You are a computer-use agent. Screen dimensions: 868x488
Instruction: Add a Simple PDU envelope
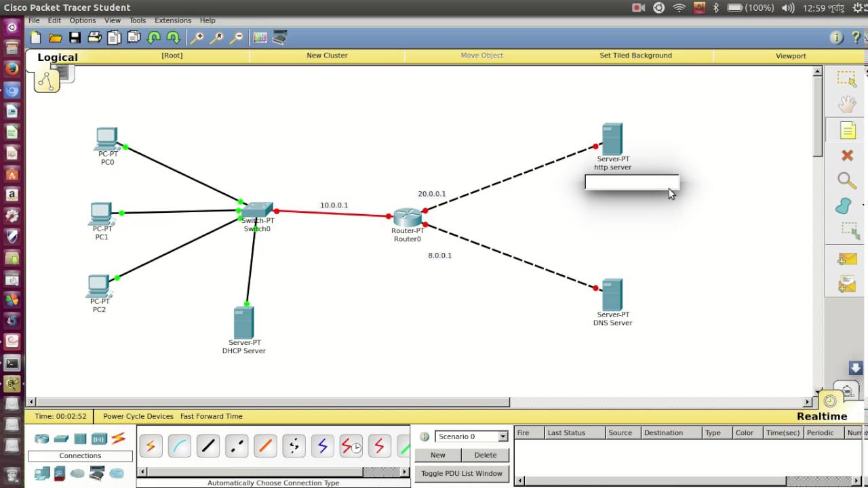tap(847, 259)
